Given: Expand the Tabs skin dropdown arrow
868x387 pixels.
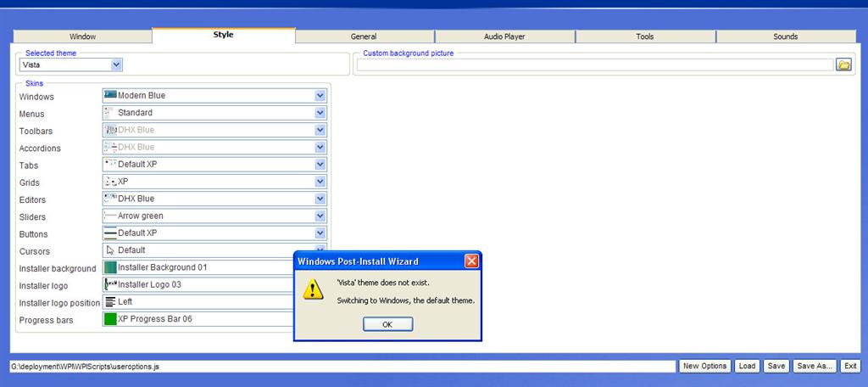Looking at the screenshot, I should click(320, 164).
